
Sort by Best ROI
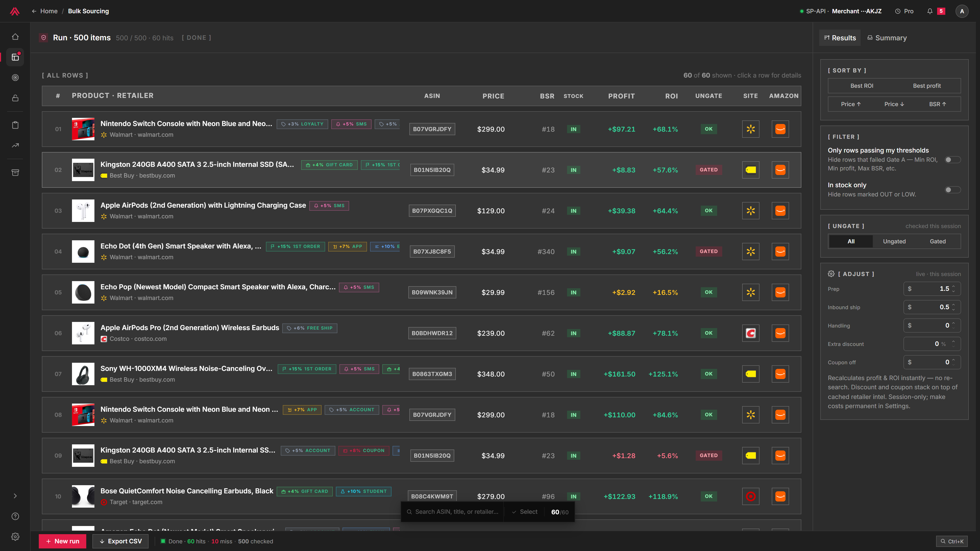862,86
